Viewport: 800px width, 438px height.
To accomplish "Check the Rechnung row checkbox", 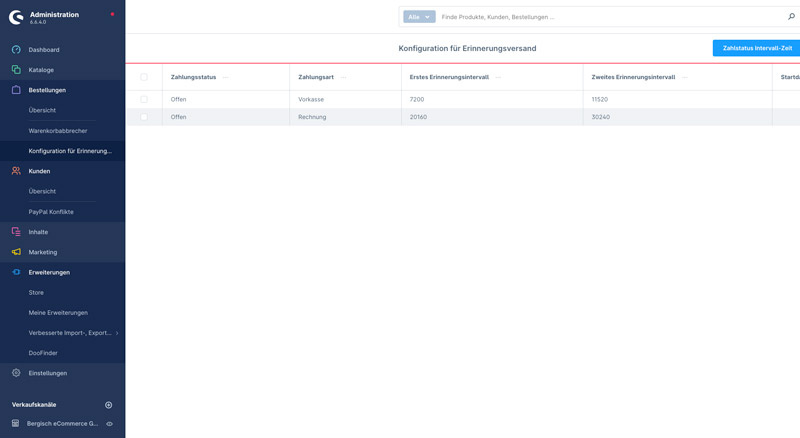I will [144, 117].
